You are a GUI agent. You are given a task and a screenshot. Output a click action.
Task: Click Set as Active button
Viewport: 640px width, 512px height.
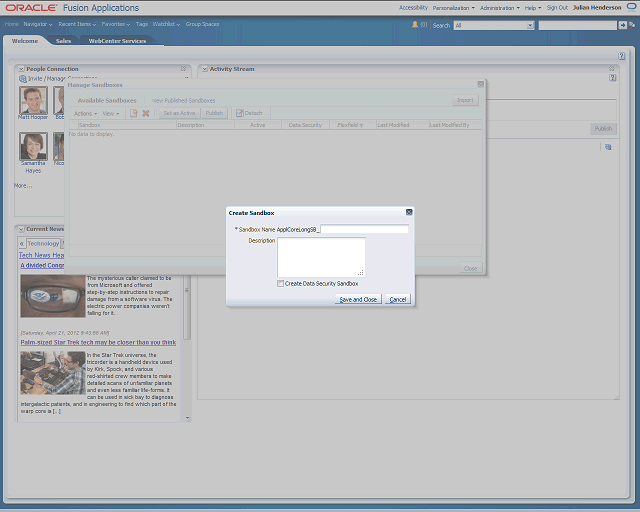point(179,113)
